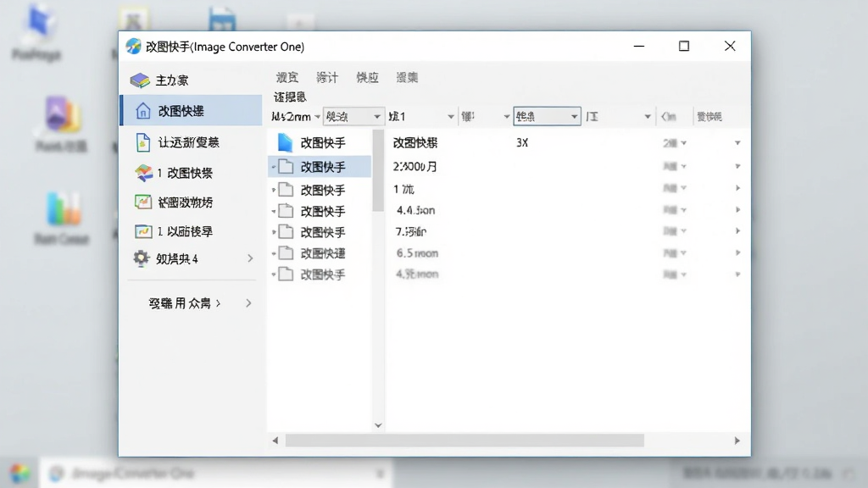Click the page icon of the 改图快通 row
This screenshot has height=488, width=868.
(x=286, y=253)
